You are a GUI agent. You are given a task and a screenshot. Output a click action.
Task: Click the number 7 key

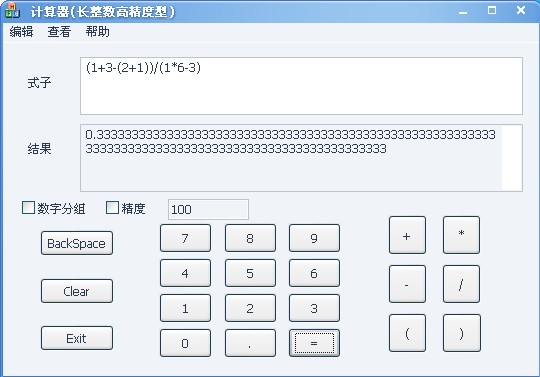tap(185, 238)
